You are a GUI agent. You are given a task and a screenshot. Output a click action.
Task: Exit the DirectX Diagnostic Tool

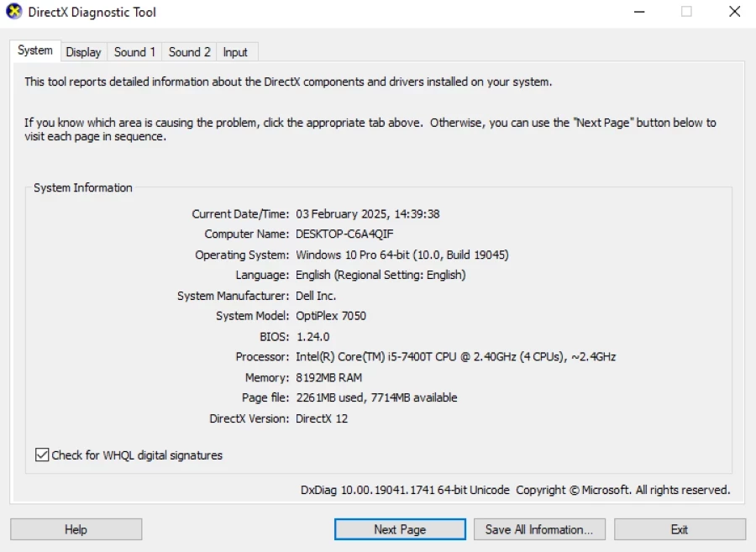click(x=679, y=528)
